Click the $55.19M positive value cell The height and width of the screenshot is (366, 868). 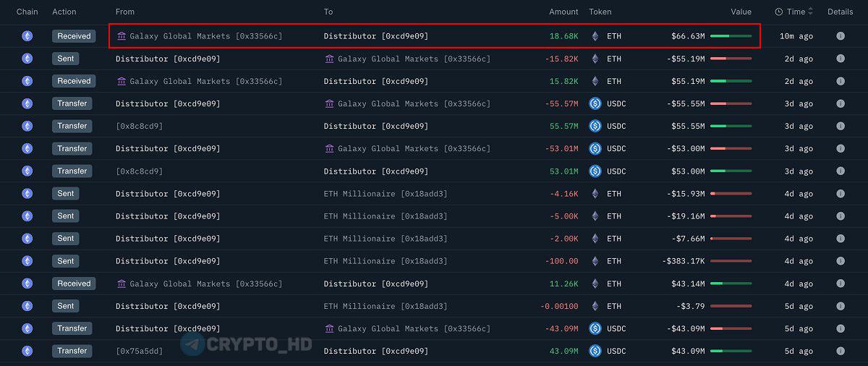[688, 81]
